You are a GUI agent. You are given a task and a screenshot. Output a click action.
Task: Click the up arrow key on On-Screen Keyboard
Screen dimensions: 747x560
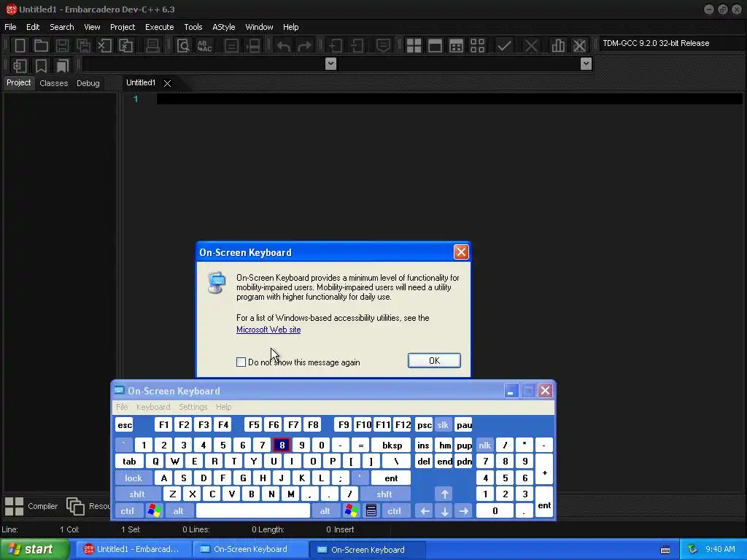(x=444, y=494)
